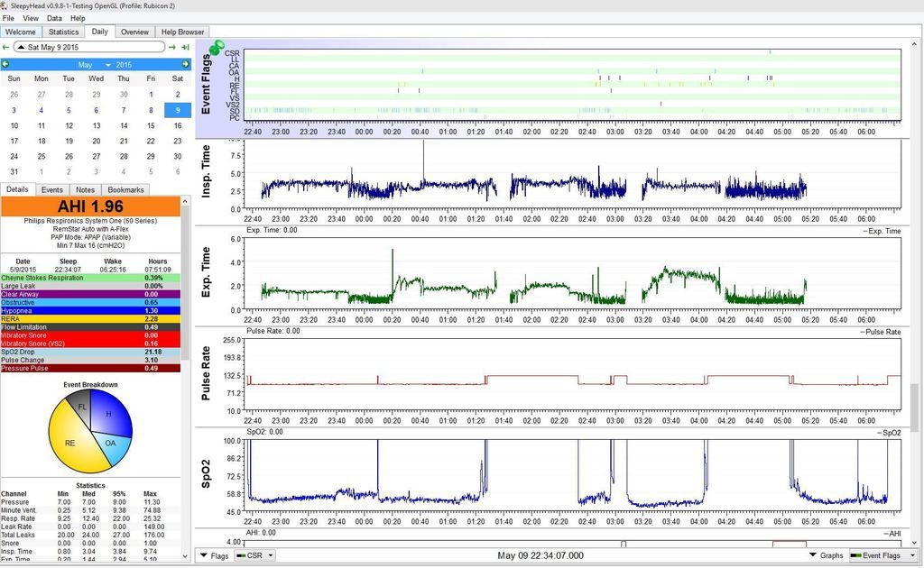Click the year 2015 in calendar header
Image resolution: width=924 pixels, height=568 pixels.
pos(124,65)
